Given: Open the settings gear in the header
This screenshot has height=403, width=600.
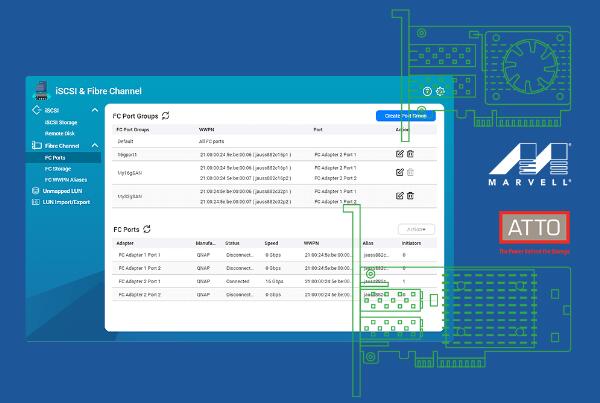Looking at the screenshot, I should pyautogui.click(x=440, y=91).
